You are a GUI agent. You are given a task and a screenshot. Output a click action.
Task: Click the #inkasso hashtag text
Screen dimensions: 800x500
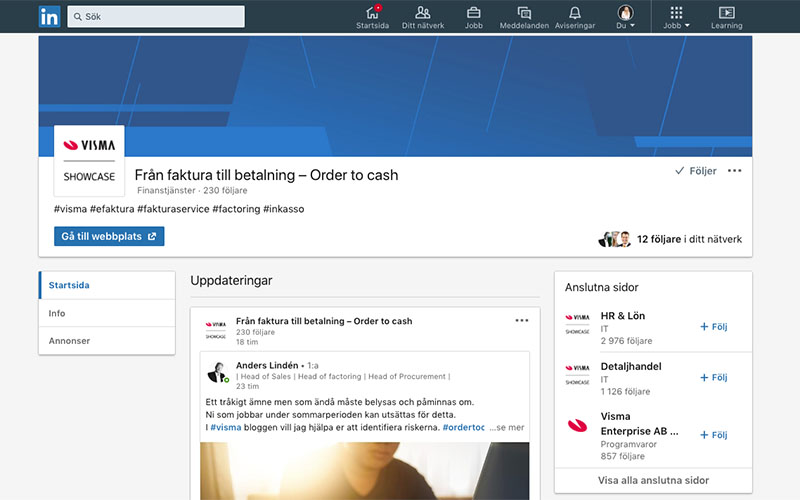(284, 209)
